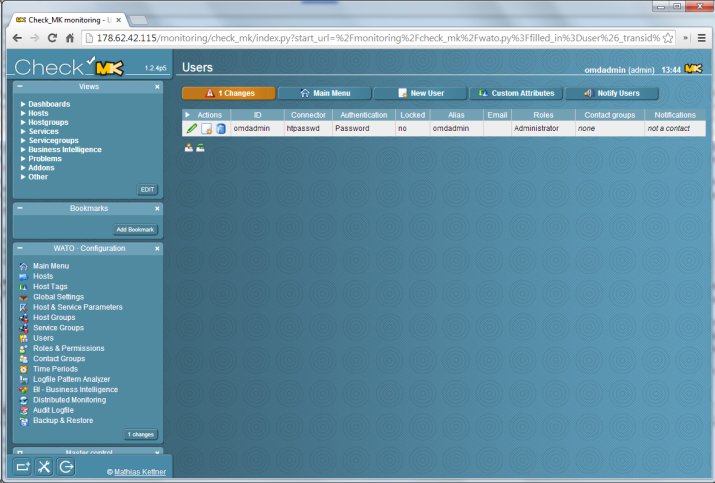
Task: Open Audit Logfile
Action: 53,410
